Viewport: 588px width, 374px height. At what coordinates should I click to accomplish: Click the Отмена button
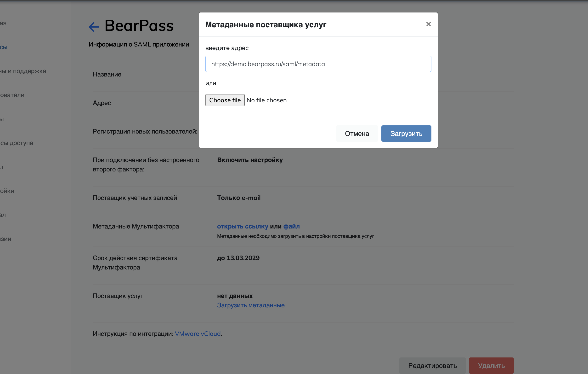click(x=357, y=134)
